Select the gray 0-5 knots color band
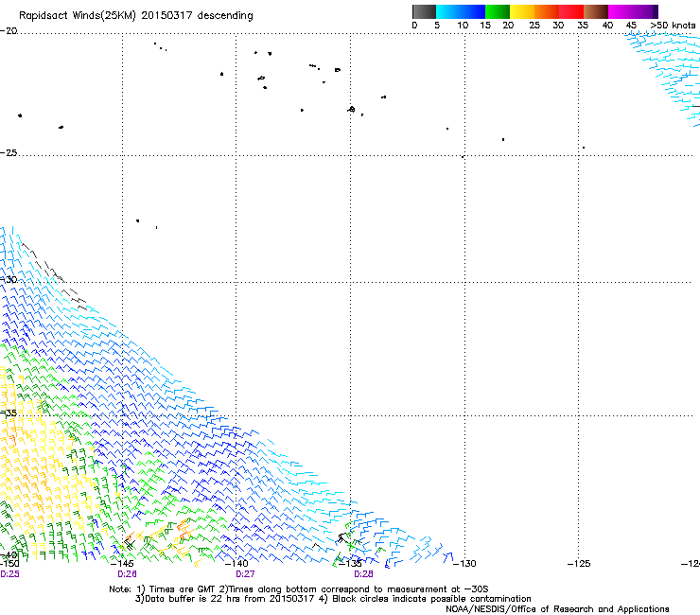 point(424,11)
